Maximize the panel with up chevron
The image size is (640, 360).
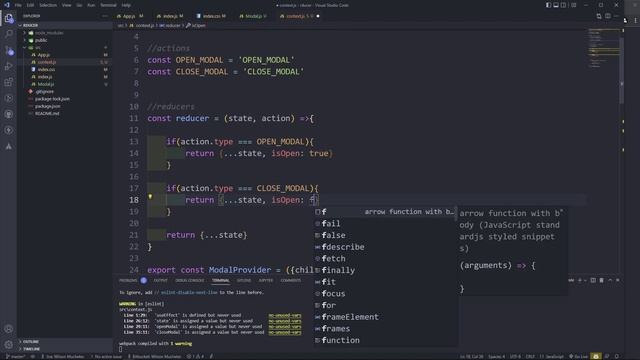pos(610,280)
